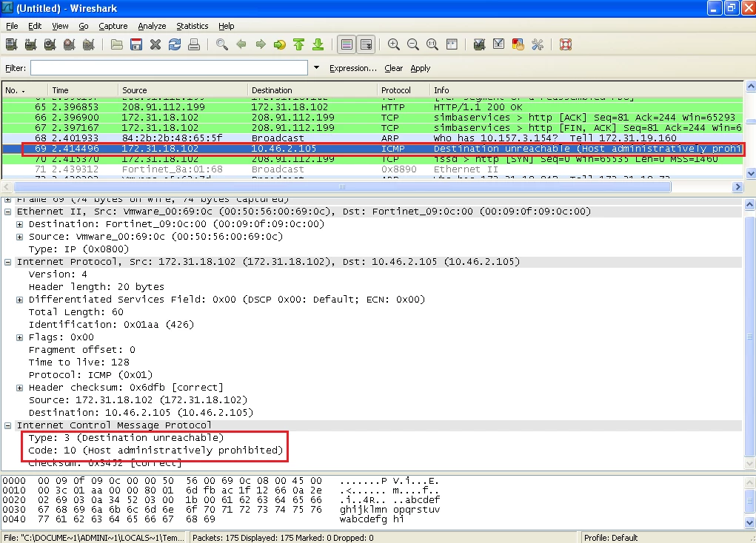Open the list of capture interfaces
This screenshot has width=756, height=543.
click(x=12, y=45)
